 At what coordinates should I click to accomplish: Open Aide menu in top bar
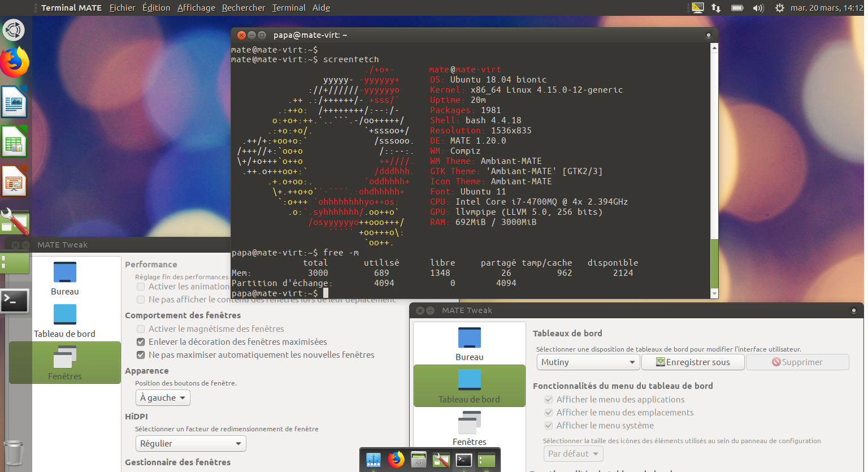click(x=321, y=8)
